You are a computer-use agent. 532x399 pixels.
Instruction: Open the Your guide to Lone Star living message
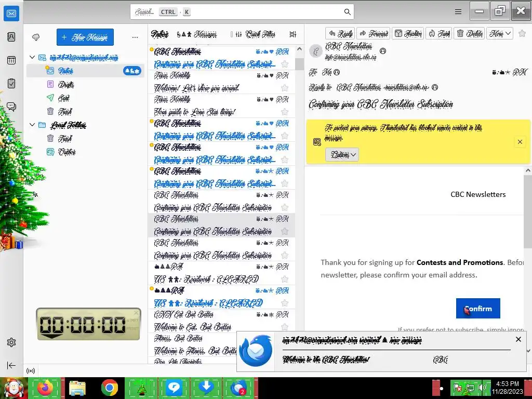point(221,106)
